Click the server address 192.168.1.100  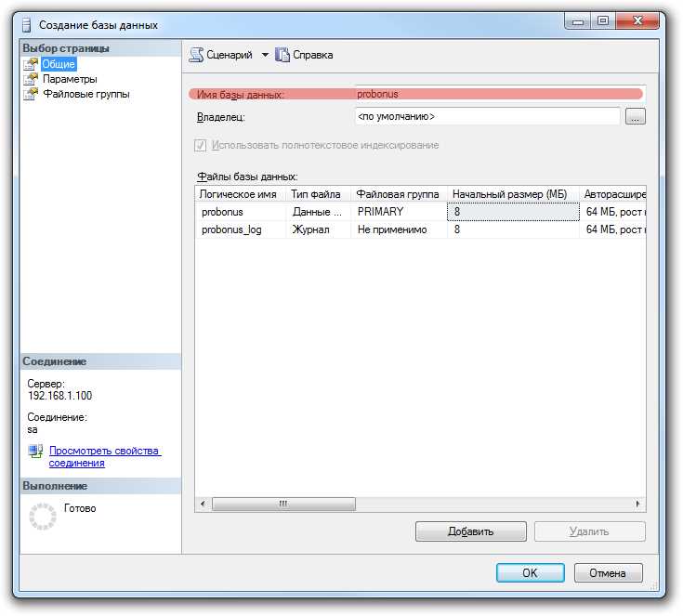(59, 396)
